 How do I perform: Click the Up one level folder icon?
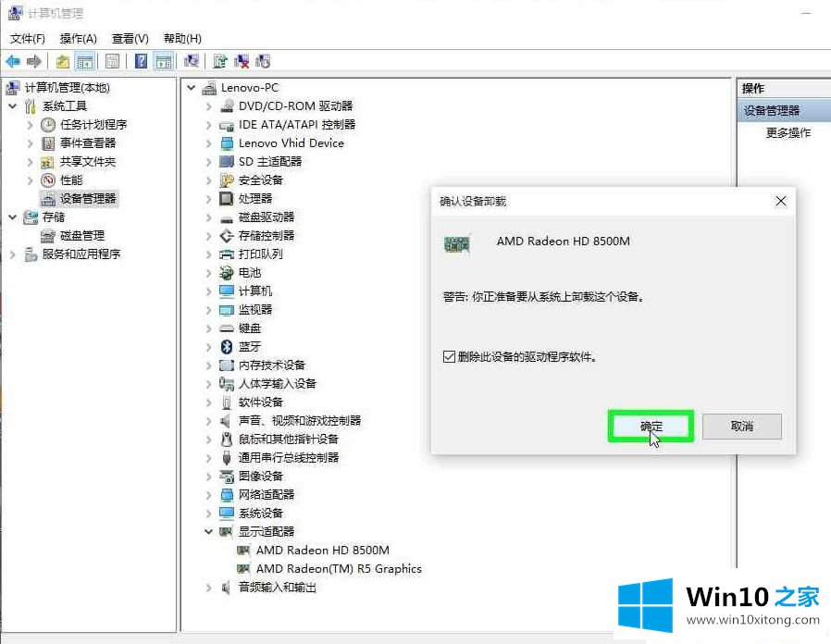coord(63,61)
